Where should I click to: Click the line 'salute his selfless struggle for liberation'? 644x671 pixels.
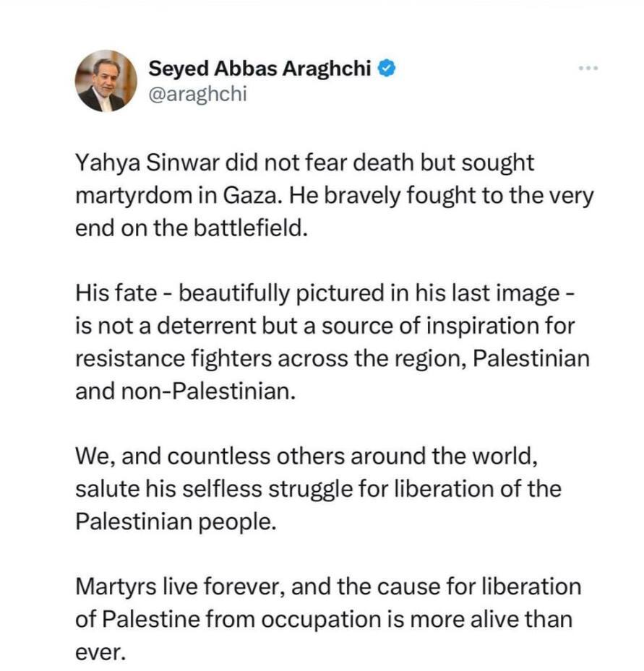coord(318,489)
